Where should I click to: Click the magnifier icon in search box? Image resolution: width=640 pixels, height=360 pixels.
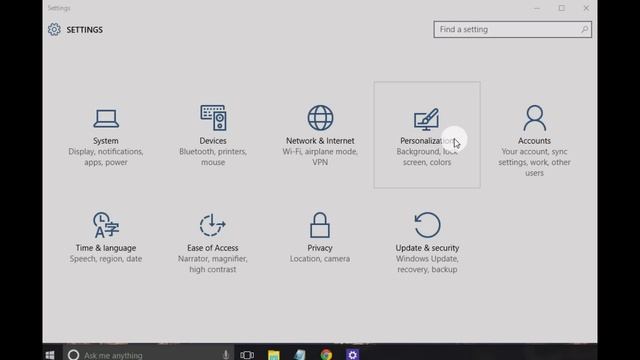pyautogui.click(x=584, y=29)
